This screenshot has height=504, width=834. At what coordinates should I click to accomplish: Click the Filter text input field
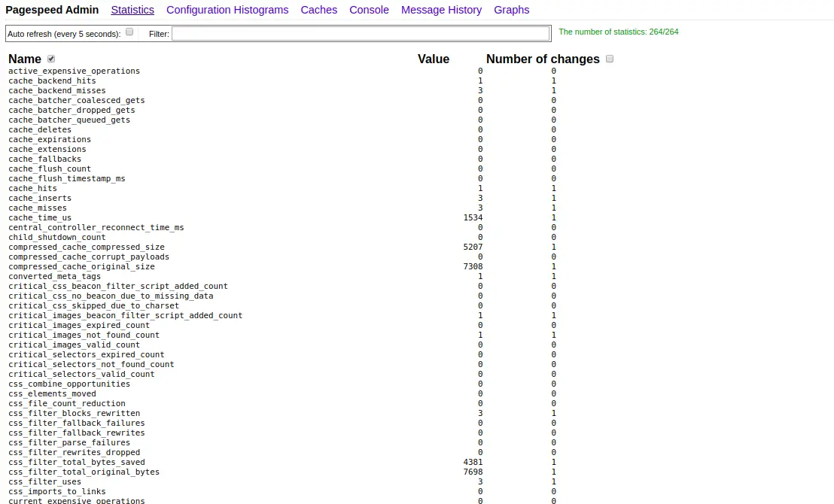361,34
